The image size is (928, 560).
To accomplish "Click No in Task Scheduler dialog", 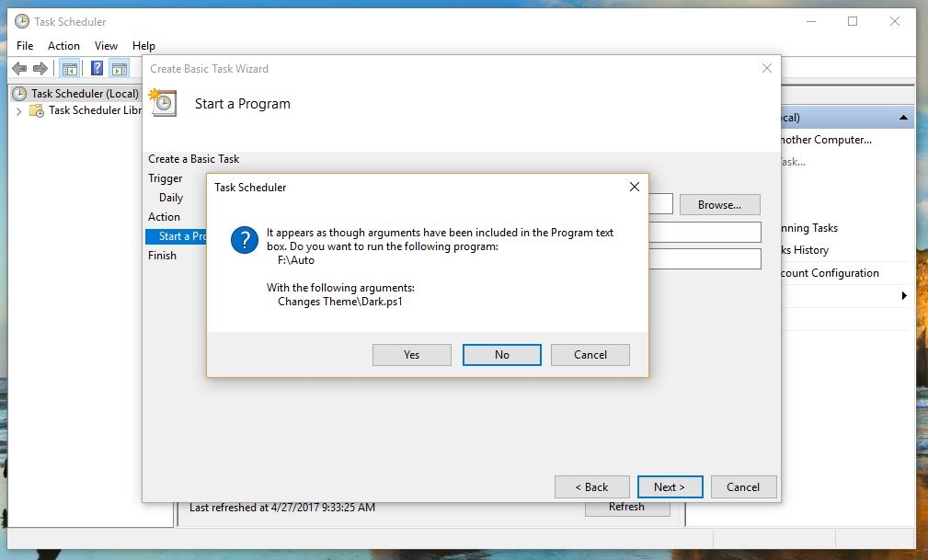I will coord(501,355).
